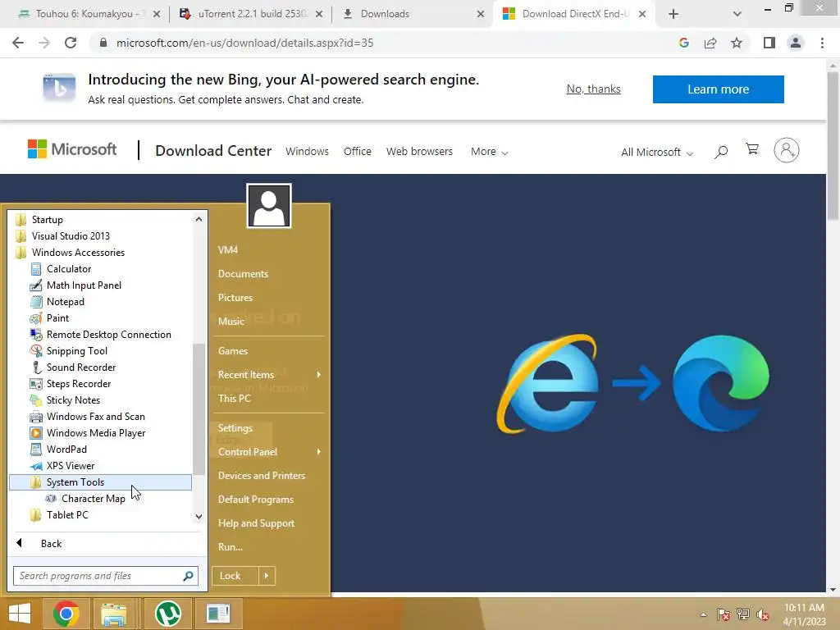840x630 pixels.
Task: Open Documents from the start menu
Action: coord(243,274)
